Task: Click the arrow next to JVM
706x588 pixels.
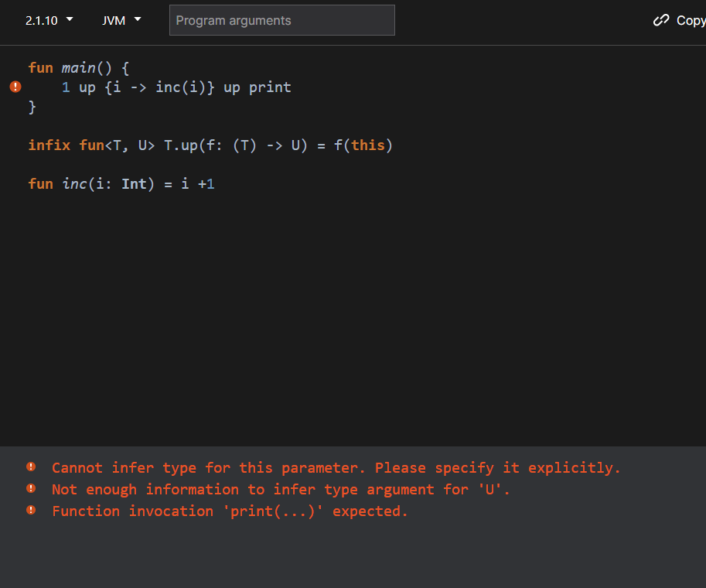Action: [138, 19]
